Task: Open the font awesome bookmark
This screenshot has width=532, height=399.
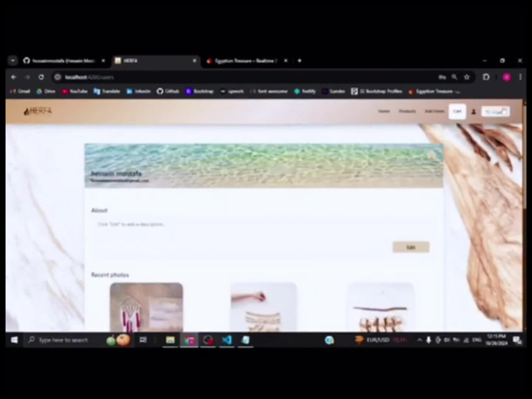Action: (x=269, y=92)
